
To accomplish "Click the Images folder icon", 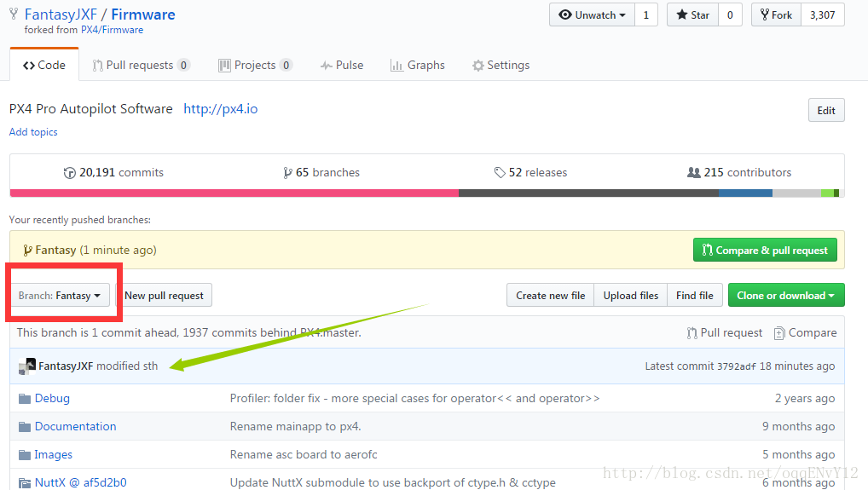I will point(25,455).
